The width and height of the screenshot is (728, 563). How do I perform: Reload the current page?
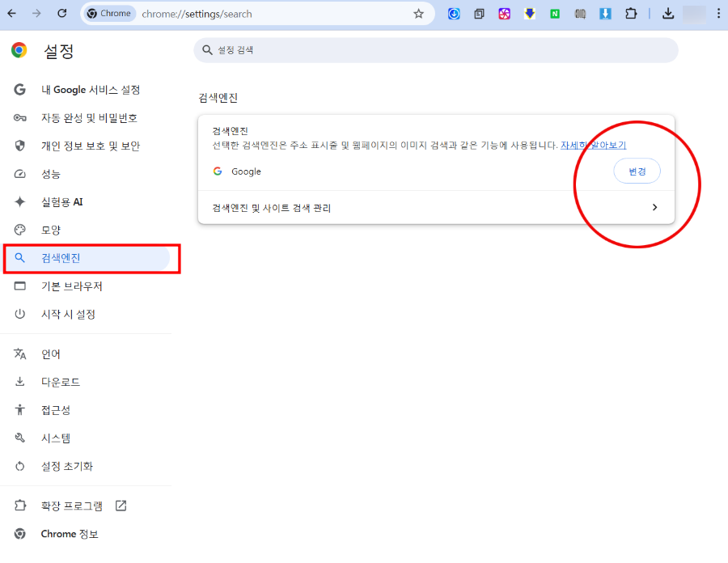pyautogui.click(x=61, y=13)
